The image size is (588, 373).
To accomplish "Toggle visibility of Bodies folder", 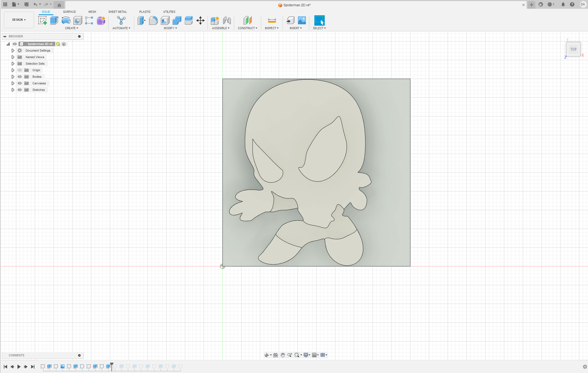I will pos(19,77).
